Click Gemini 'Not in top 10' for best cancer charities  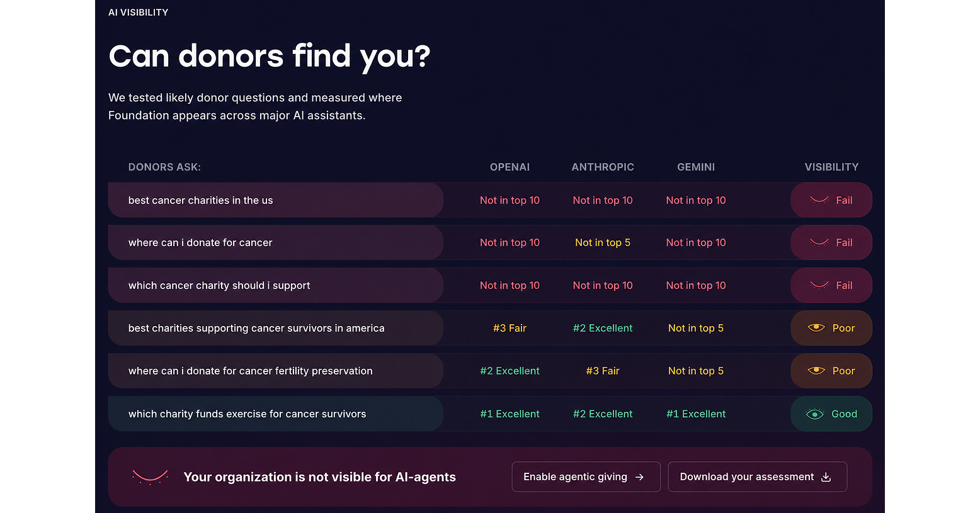[696, 200]
